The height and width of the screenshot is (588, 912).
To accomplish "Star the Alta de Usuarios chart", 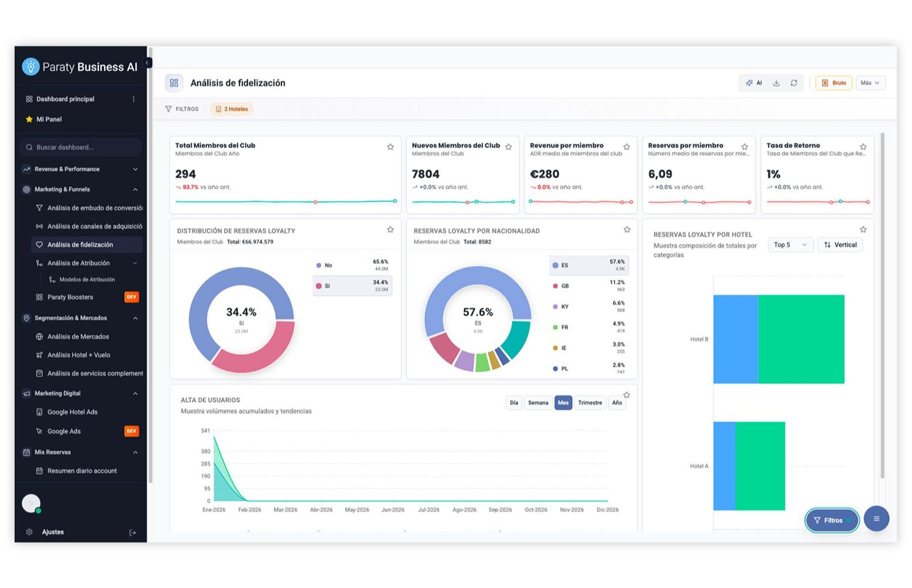I will 626,395.
